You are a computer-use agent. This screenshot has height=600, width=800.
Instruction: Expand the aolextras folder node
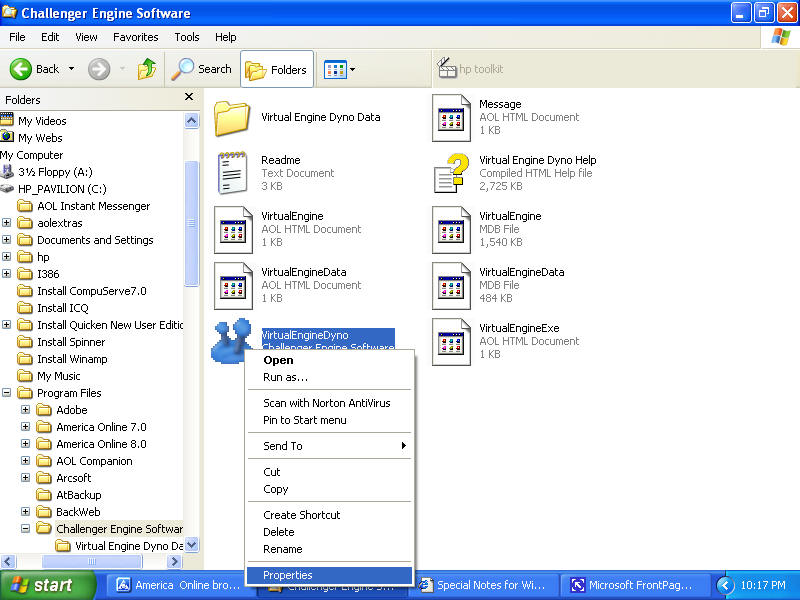[x=7, y=222]
